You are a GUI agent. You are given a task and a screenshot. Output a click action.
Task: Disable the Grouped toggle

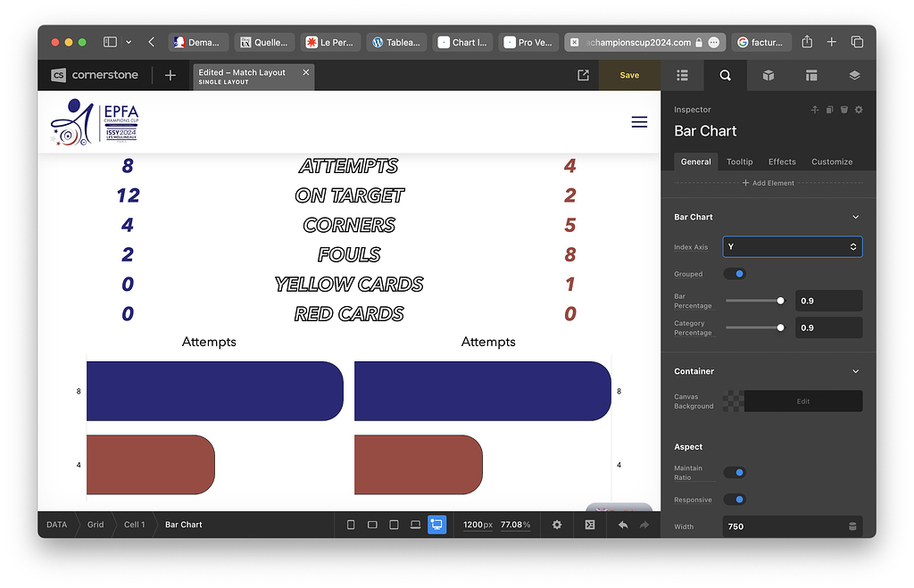click(x=734, y=274)
